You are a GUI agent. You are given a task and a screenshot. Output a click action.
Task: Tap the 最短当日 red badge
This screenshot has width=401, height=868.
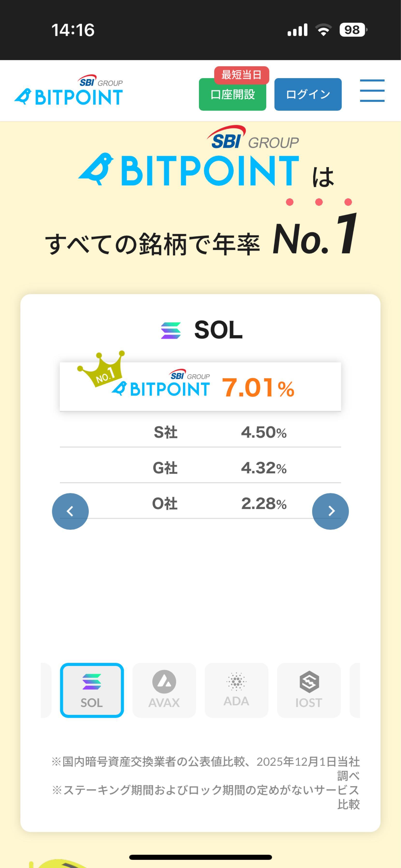coord(241,75)
